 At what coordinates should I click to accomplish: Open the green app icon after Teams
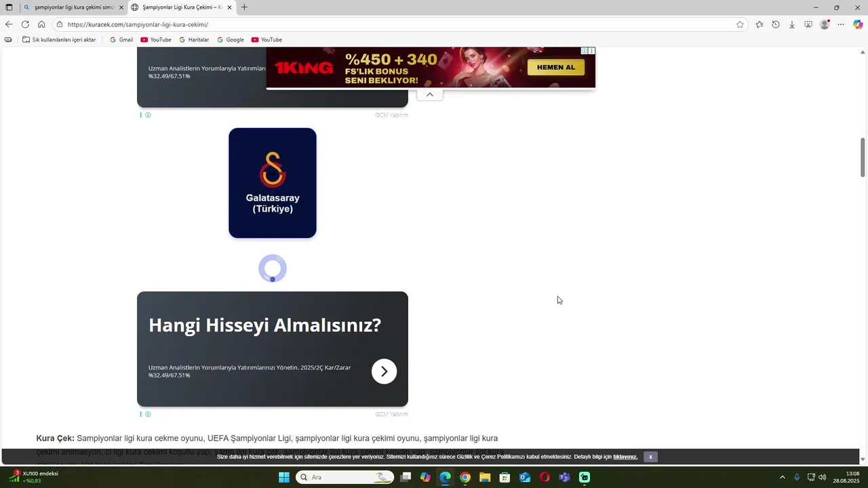point(585,477)
